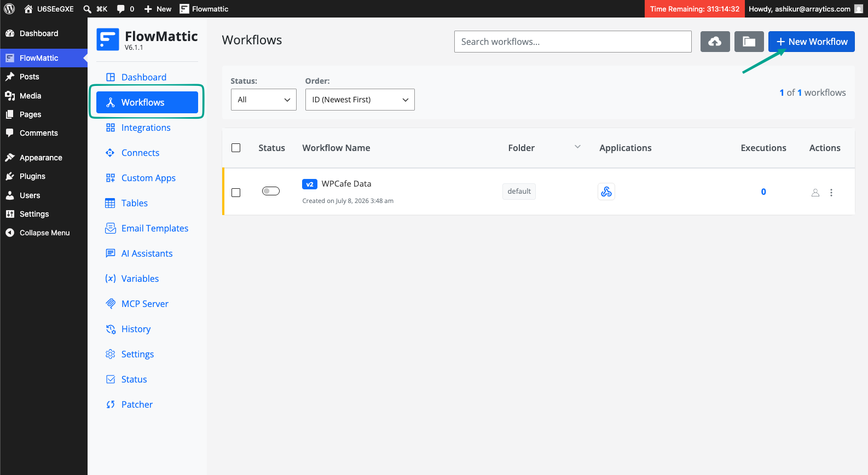Check the select-all workflows checkbox
Viewport: 868px width, 475px height.
[236, 148]
